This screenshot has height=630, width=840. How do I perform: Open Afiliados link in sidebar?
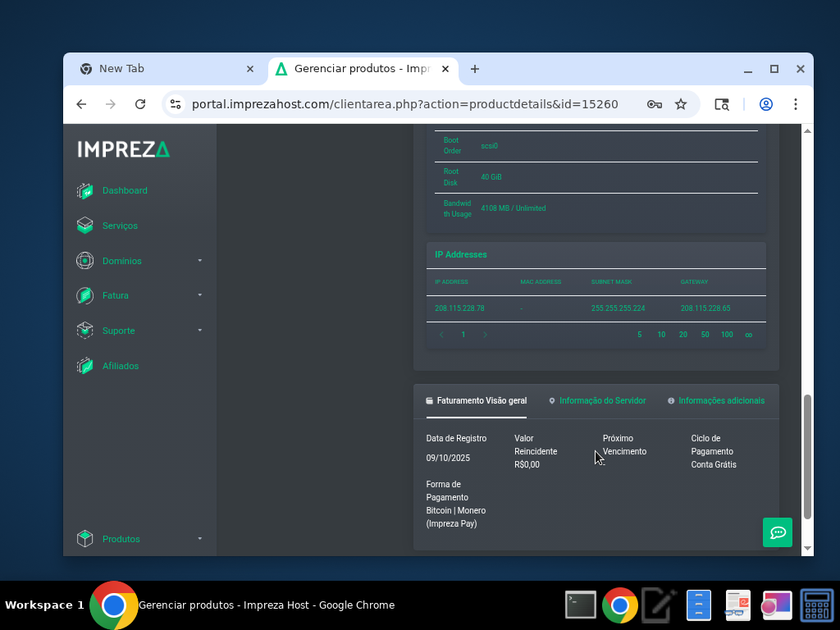pyautogui.click(x=121, y=366)
